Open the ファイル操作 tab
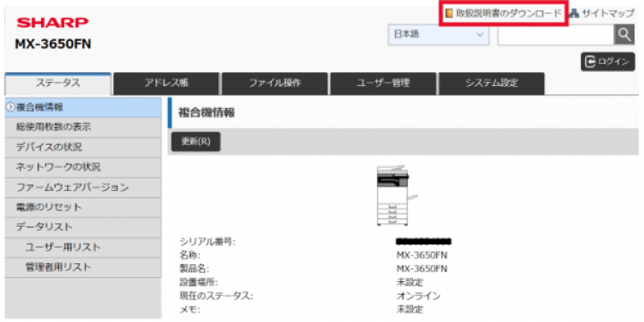The width and height of the screenshot is (644, 322). (275, 83)
